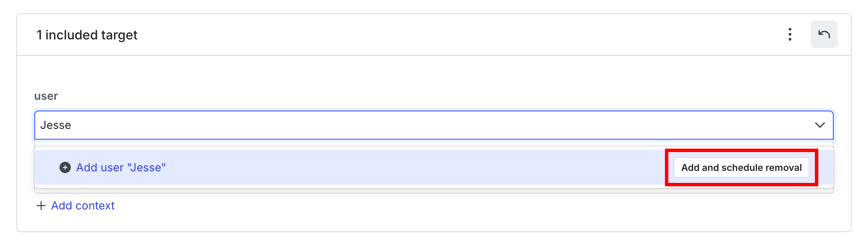Select the Add user "Jesse" option

click(121, 167)
